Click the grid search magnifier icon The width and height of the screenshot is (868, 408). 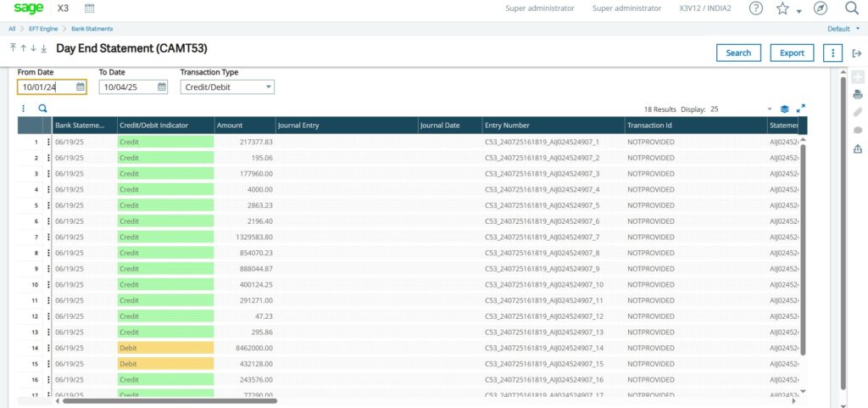pos(42,109)
